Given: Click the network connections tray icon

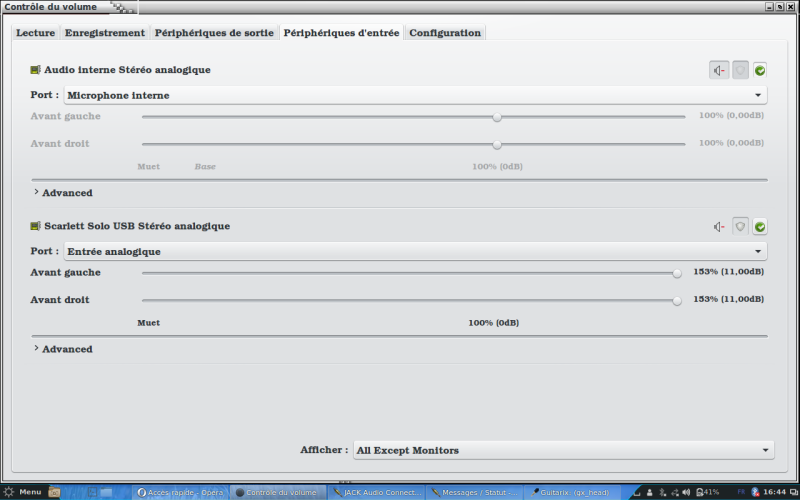Looking at the screenshot, I should coord(674,492).
